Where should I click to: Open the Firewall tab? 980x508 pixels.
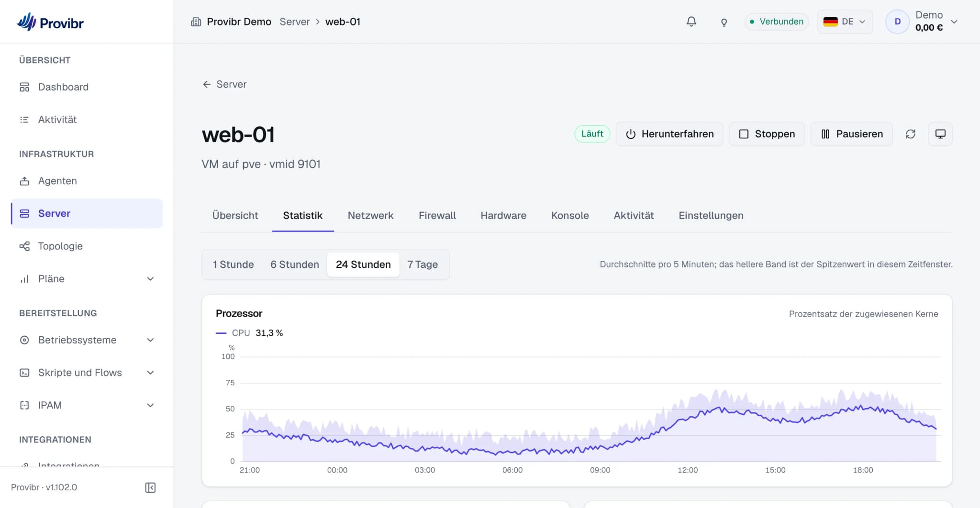[437, 216]
